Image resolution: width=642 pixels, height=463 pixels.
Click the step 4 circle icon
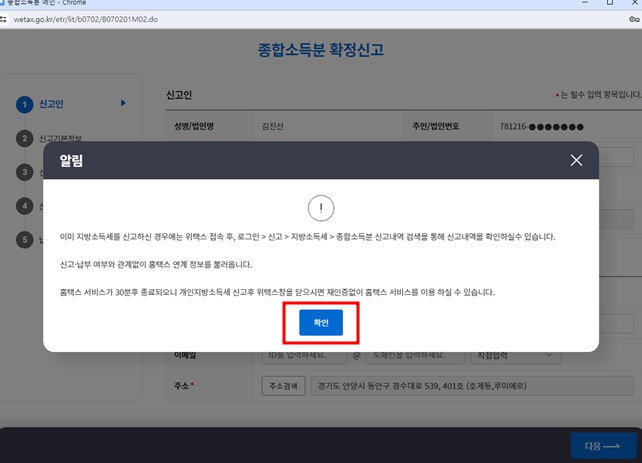click(x=25, y=206)
